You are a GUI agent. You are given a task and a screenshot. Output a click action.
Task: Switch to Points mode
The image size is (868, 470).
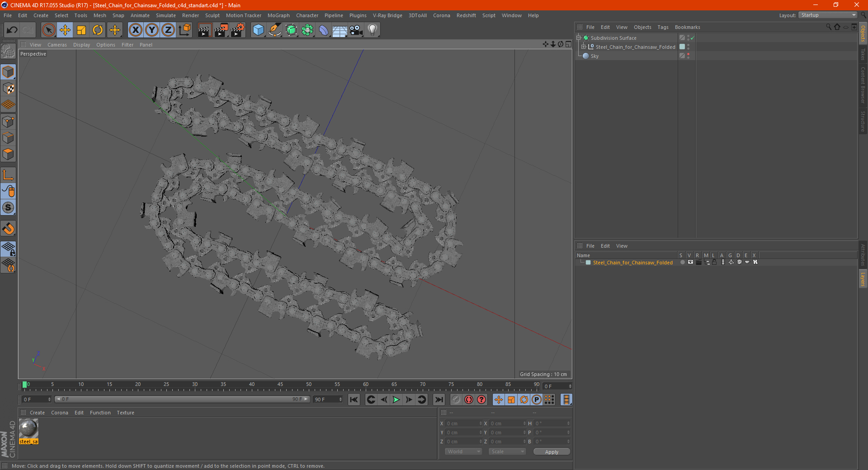point(8,122)
